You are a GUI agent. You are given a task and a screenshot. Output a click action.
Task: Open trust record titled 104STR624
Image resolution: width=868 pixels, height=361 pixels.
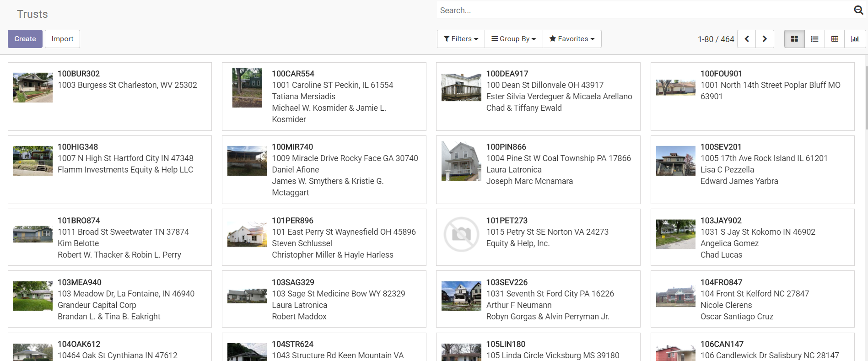[x=293, y=344]
